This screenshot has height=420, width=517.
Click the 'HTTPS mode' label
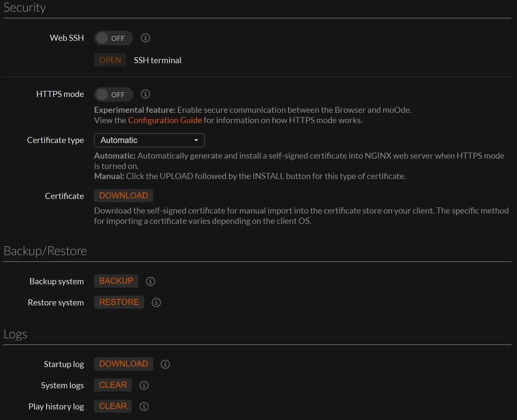click(x=60, y=94)
